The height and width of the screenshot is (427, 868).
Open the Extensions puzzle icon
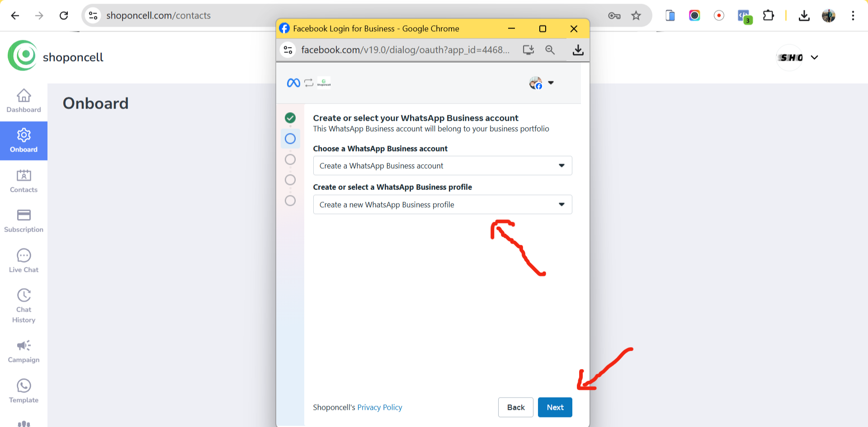tap(768, 15)
